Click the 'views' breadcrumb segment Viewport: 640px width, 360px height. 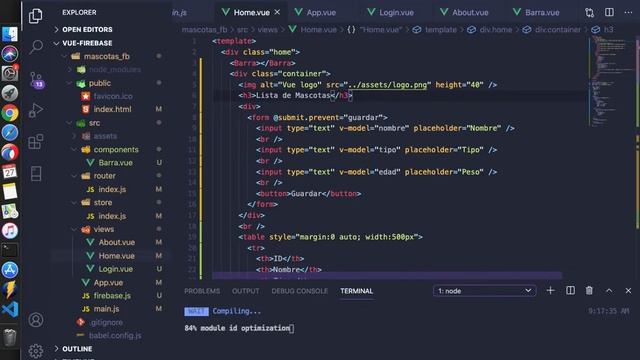(268, 30)
